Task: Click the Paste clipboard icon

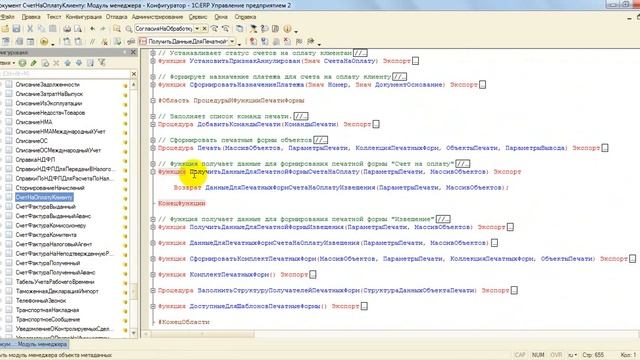Action: point(53,29)
